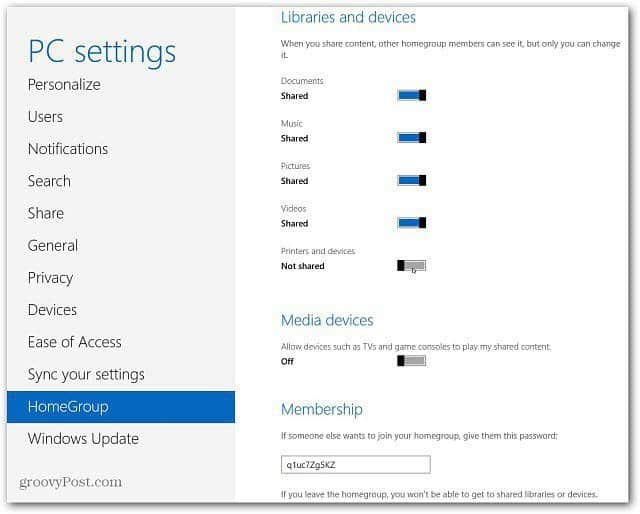Click the Pictures label
This screenshot has height=514, width=640.
(295, 166)
